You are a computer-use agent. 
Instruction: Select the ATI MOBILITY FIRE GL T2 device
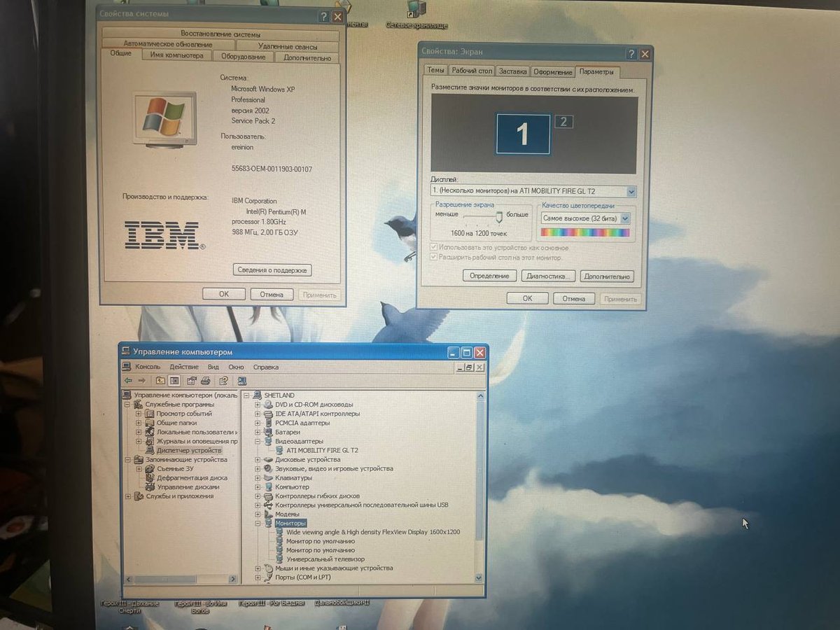(321, 450)
